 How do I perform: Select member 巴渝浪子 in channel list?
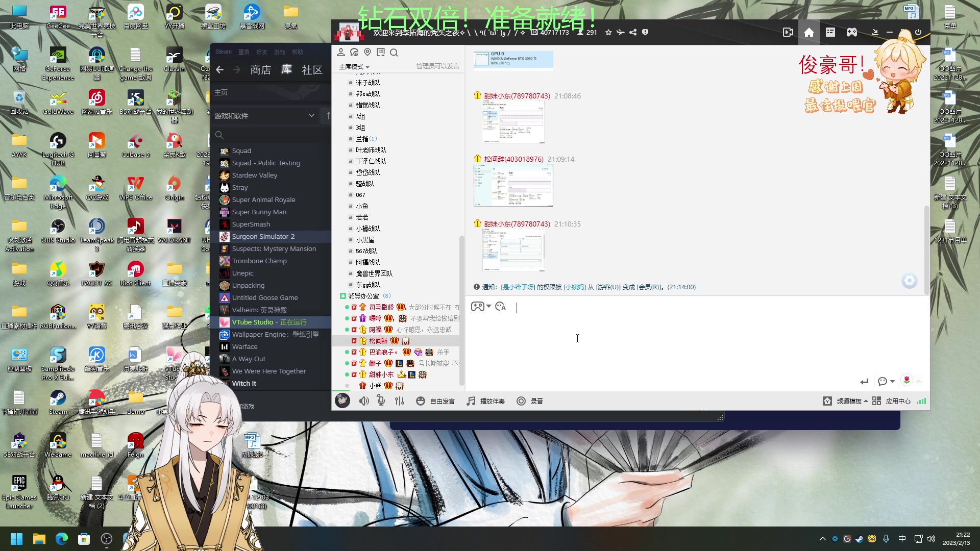(383, 352)
